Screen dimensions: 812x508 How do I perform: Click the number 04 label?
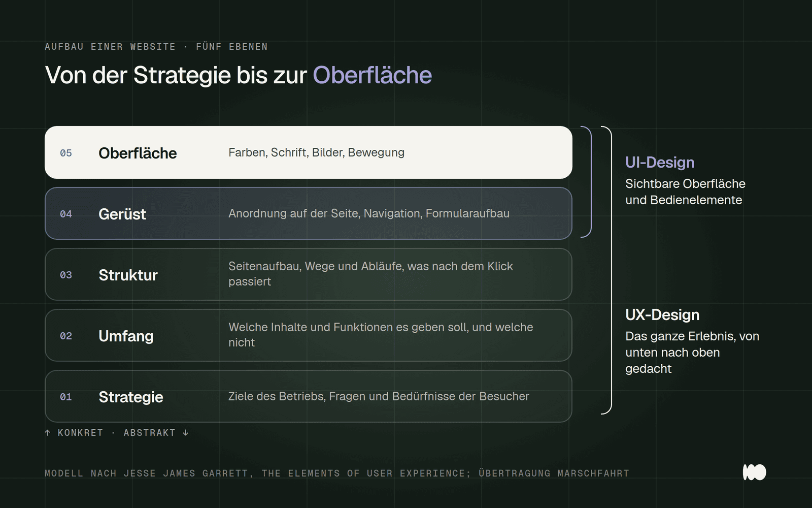point(66,214)
